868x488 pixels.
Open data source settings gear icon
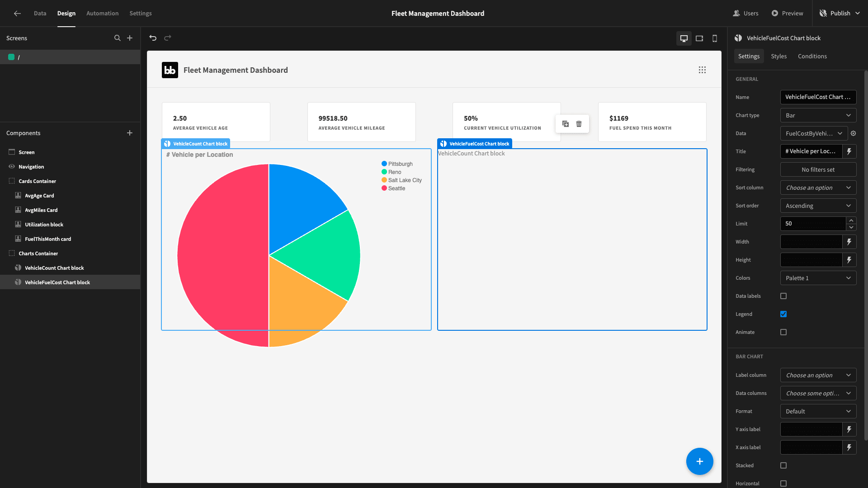click(x=854, y=133)
